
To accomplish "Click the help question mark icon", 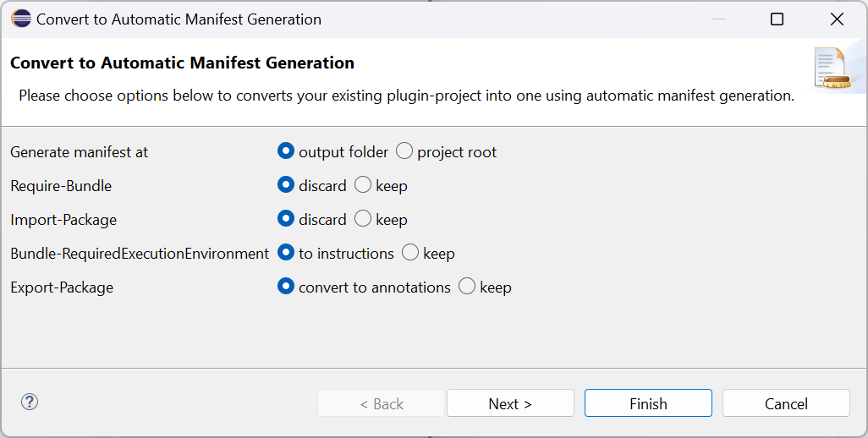I will [x=30, y=402].
